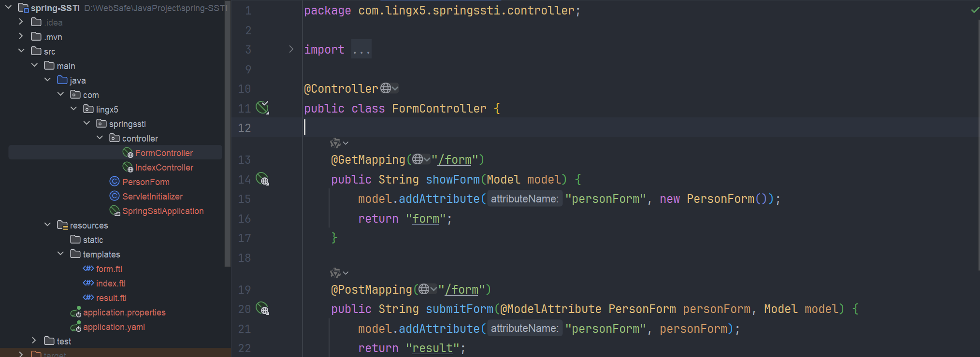Click the globe icon next to @Controller
The image size is (980, 357).
(x=386, y=88)
